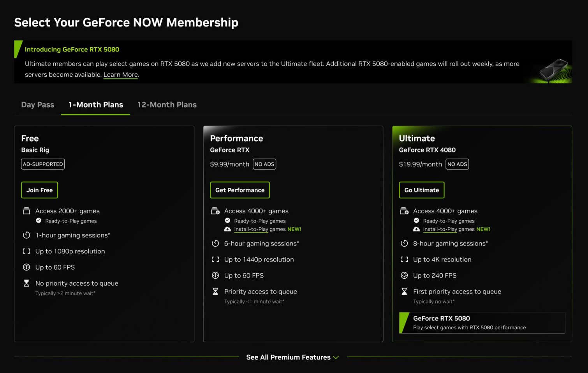Expand See All Premium Features
The image size is (588, 373).
coord(292,357)
